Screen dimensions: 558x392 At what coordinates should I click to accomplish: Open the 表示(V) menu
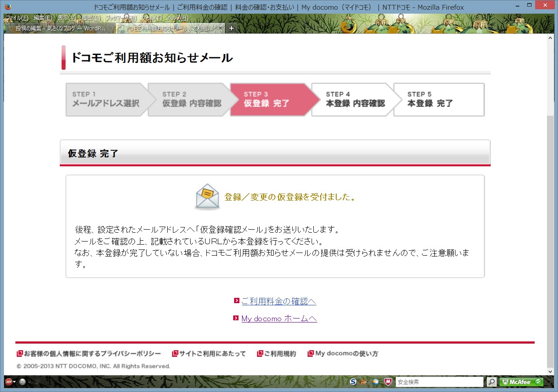point(66,18)
